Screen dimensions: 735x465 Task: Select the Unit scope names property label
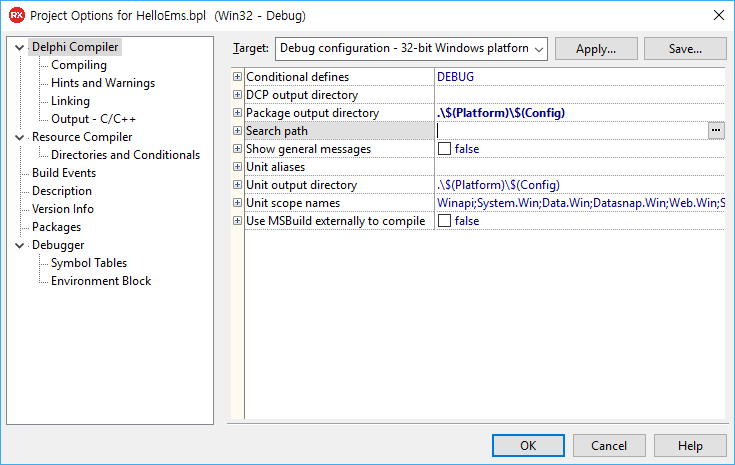pos(293,203)
